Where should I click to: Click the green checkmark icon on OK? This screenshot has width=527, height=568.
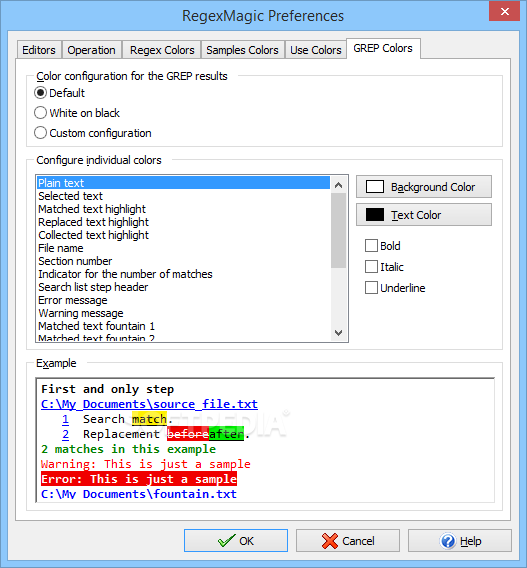[x=226, y=541]
